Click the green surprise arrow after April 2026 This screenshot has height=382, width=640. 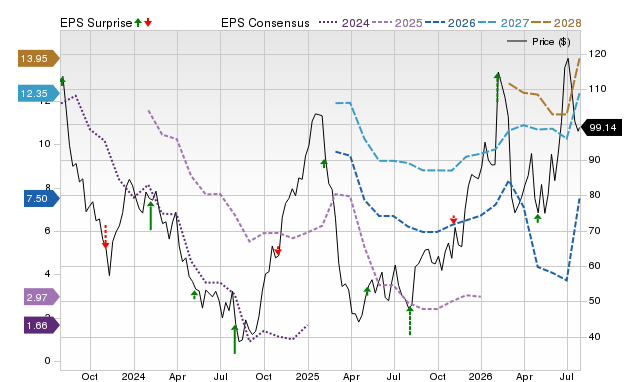tap(538, 218)
